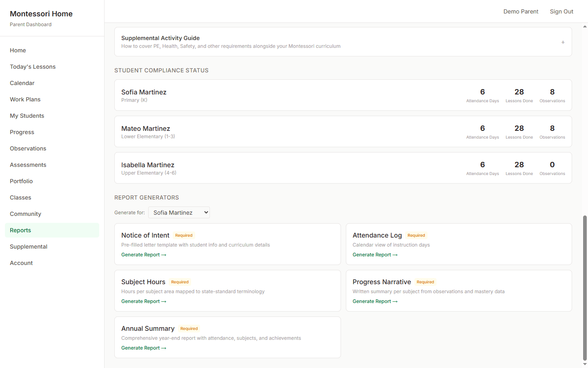The height and width of the screenshot is (368, 588).
Task: Open the Calendar page
Action: [22, 83]
